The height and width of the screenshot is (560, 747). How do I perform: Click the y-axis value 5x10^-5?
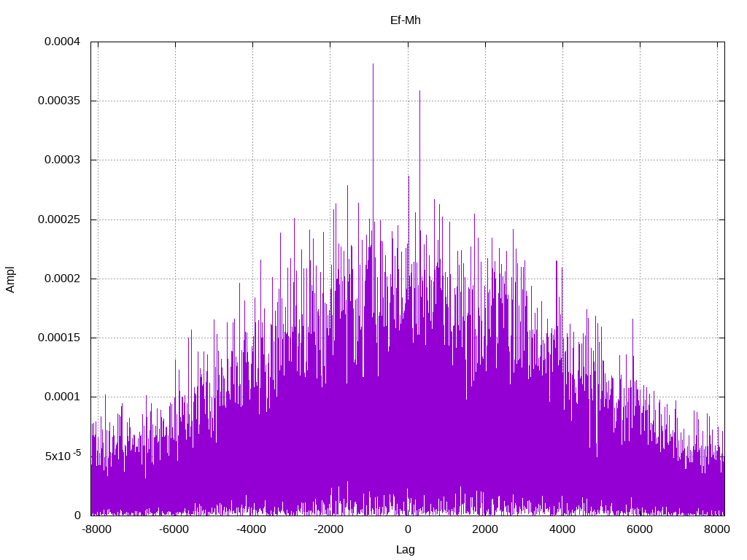(x=63, y=455)
